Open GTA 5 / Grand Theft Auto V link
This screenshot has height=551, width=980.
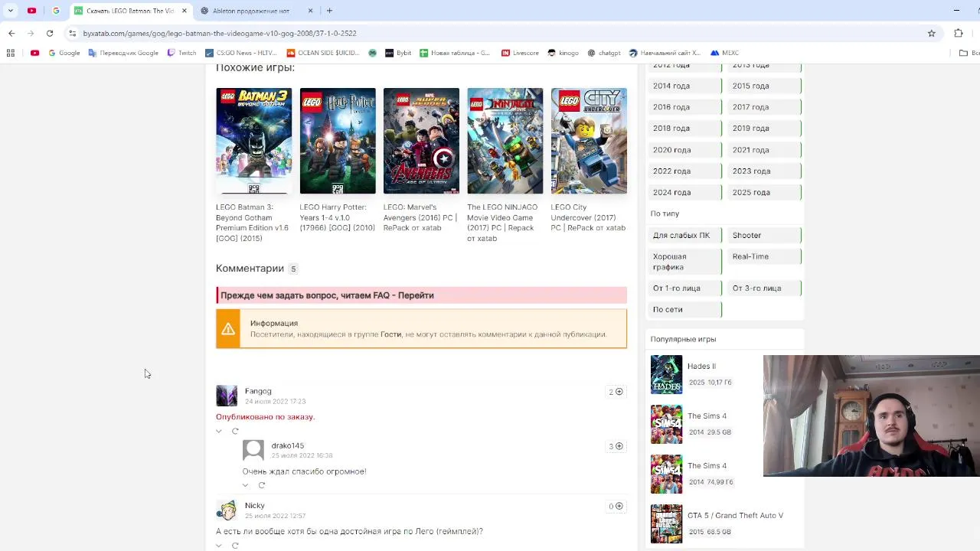click(735, 516)
